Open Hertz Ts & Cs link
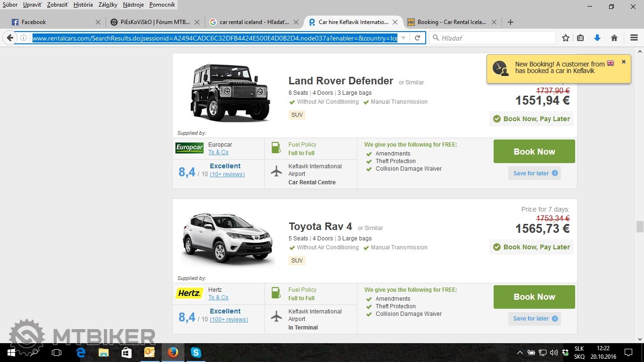Image resolution: width=644 pixels, height=362 pixels. tap(218, 297)
